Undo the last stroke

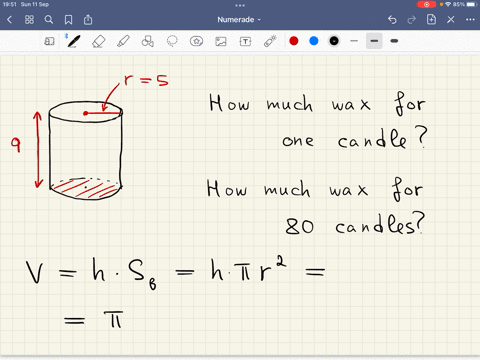[x=392, y=20]
